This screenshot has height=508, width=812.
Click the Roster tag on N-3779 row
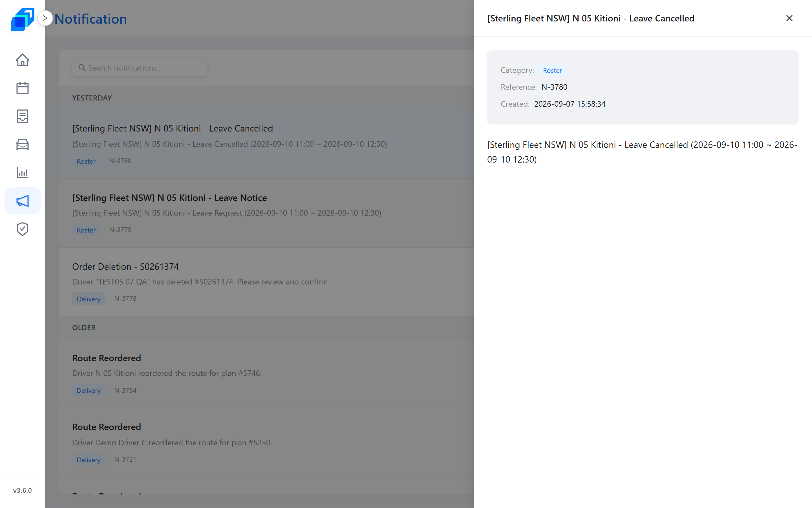86,230
